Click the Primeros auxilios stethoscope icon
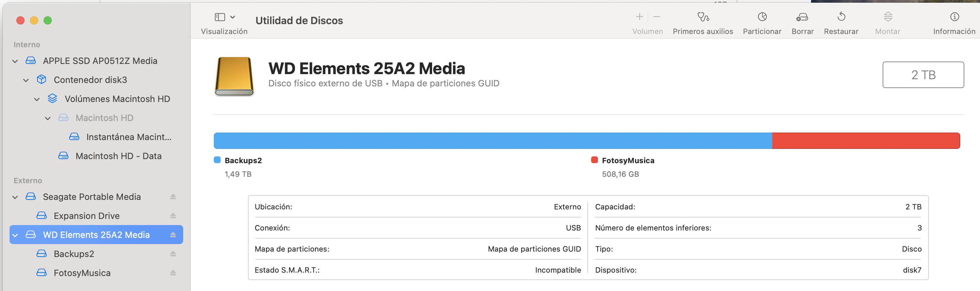This screenshot has width=980, height=291. [x=703, y=17]
